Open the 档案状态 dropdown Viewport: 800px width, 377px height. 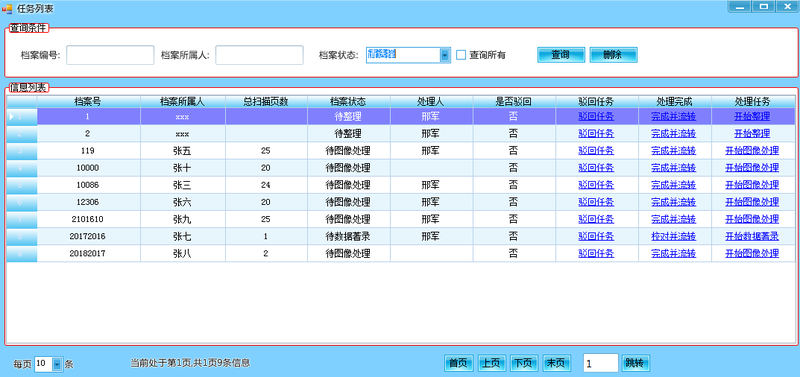445,55
